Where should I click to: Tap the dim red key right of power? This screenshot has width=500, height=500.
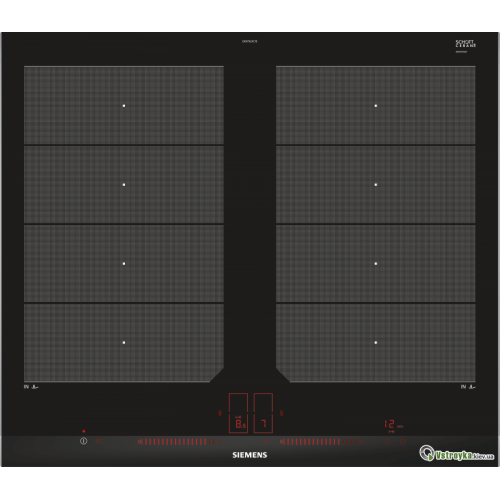(x=99, y=441)
